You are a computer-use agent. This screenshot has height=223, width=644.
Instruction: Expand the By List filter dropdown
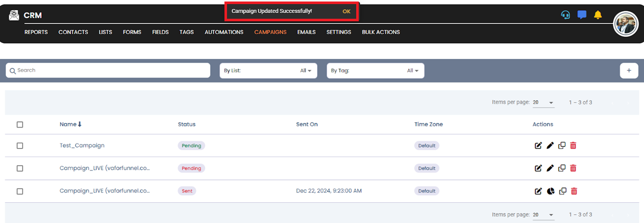(268, 71)
